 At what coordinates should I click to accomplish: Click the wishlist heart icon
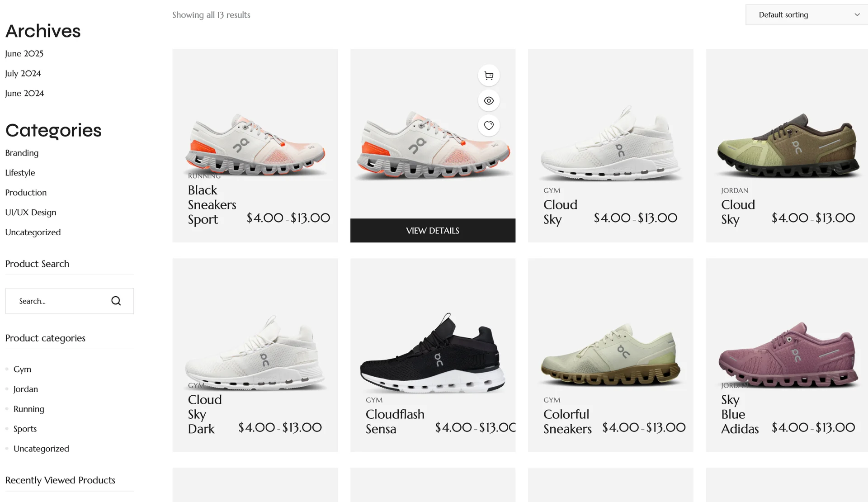pos(489,126)
